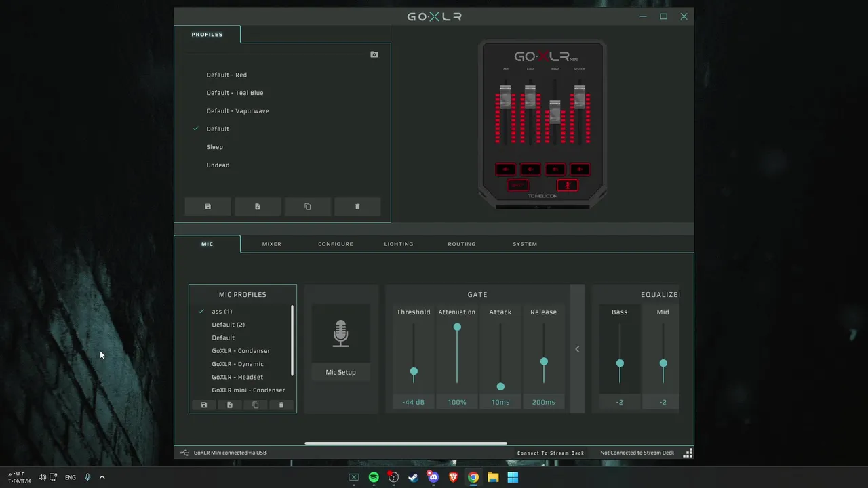Click the Gate Attack slider handle
868x488 pixels.
(x=500, y=386)
